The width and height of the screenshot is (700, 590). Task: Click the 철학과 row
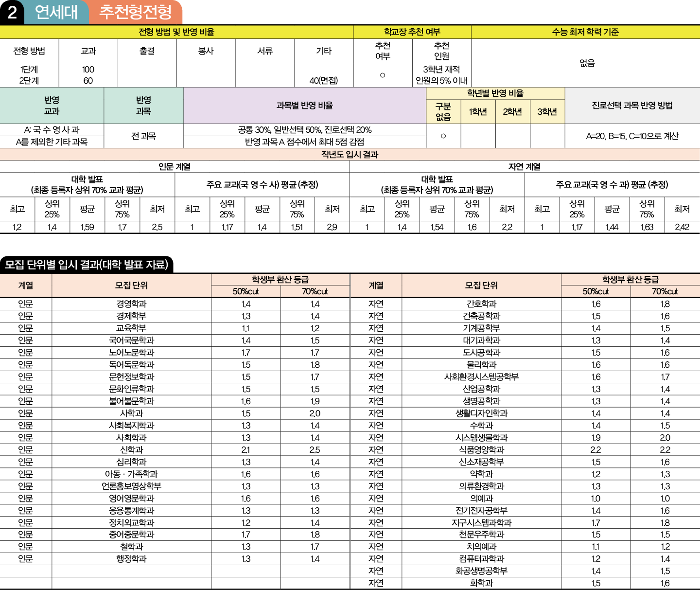175,547
